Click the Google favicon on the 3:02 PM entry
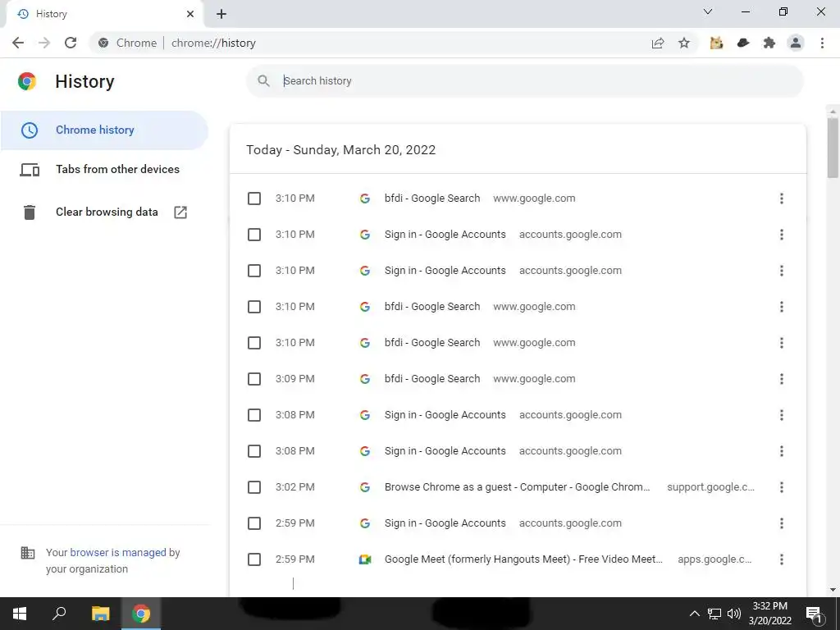Viewport: 840px width, 630px height. (x=365, y=487)
